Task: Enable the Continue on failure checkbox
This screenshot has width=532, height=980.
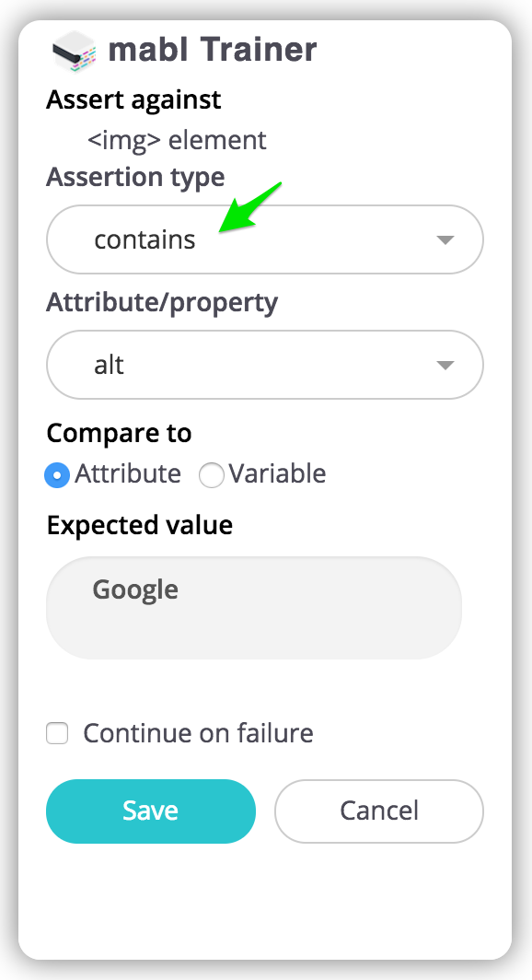Action: click(x=57, y=733)
